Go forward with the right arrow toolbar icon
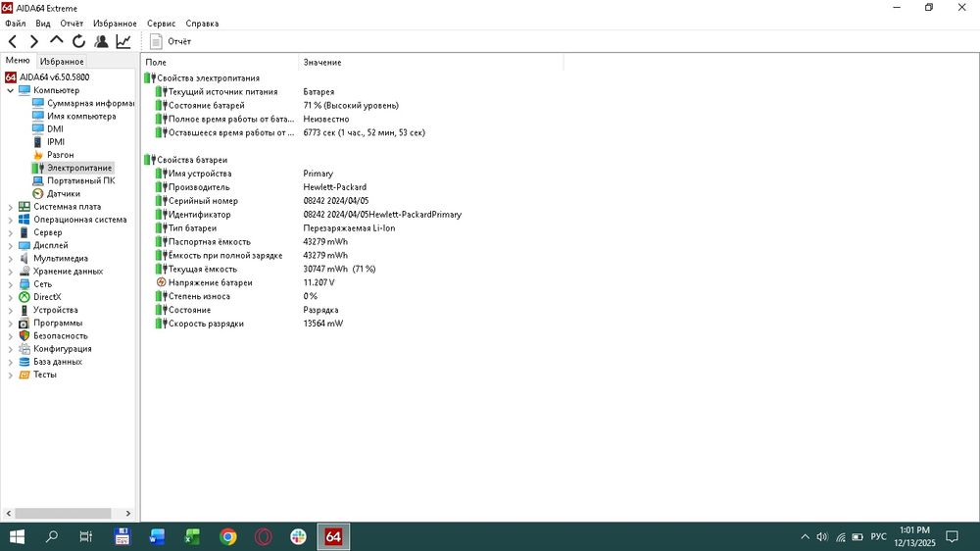The height and width of the screenshot is (551, 980). [x=34, y=41]
